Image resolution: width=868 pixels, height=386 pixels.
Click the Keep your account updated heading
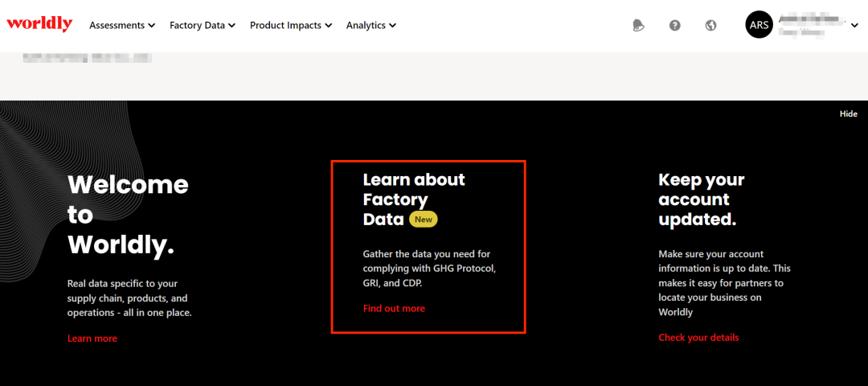(701, 199)
